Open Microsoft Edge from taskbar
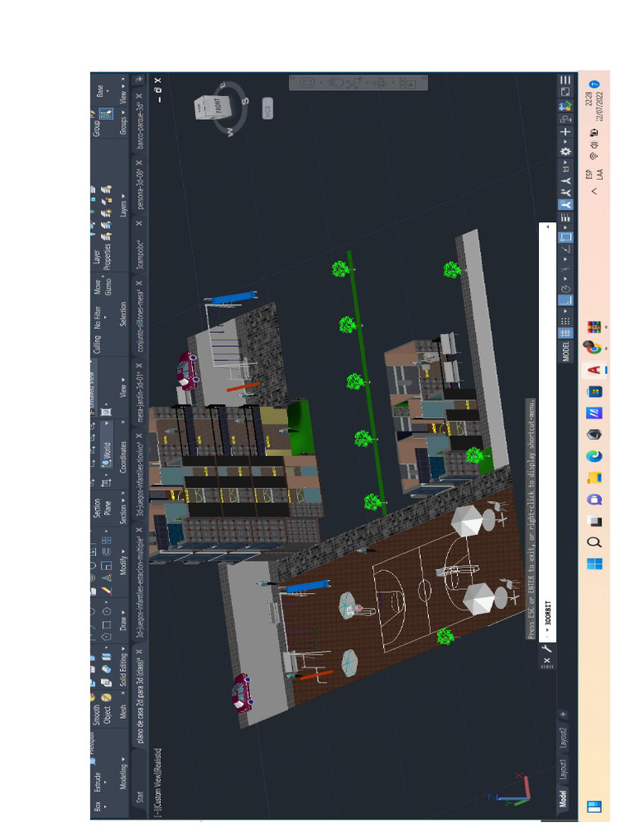Screen dimensions: 630x840 coord(594,456)
